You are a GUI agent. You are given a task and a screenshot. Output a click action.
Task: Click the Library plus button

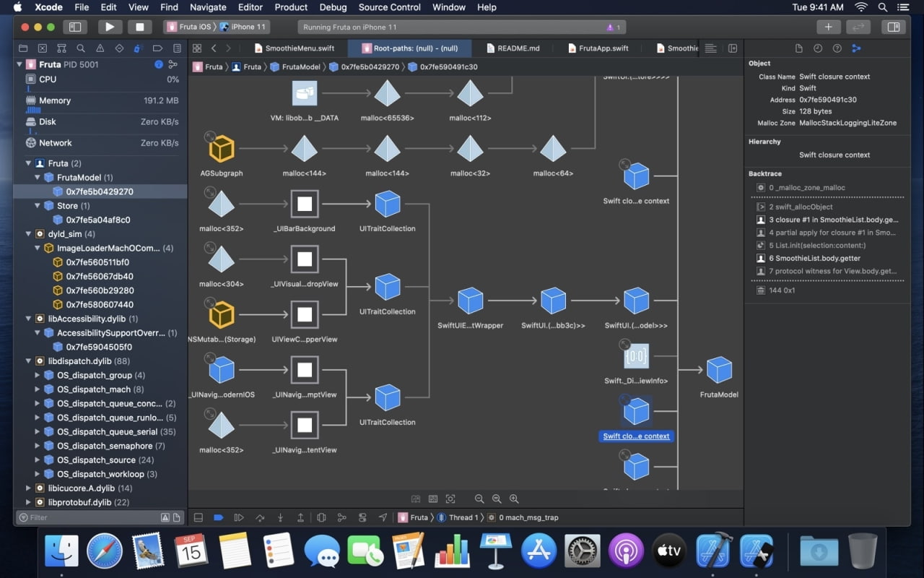click(828, 27)
